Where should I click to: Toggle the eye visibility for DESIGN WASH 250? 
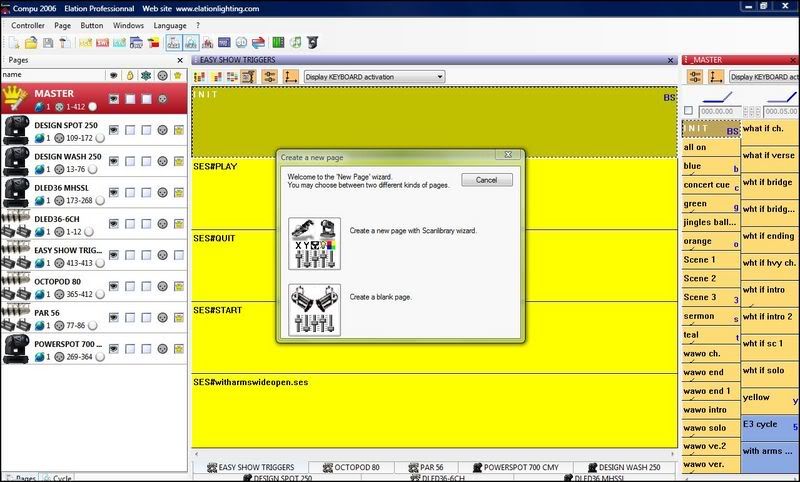tap(114, 161)
